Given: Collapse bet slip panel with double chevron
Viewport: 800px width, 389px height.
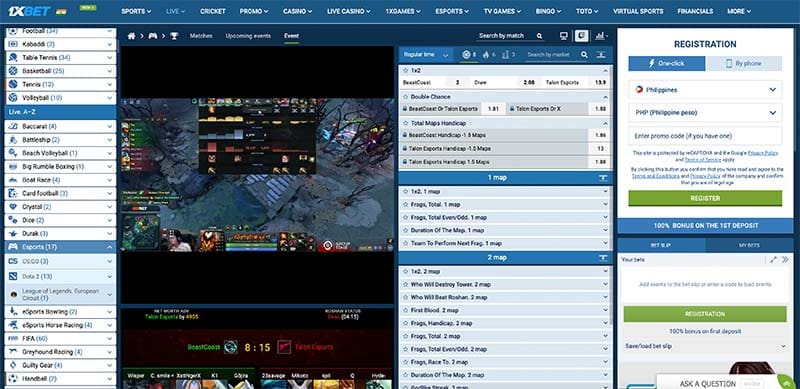Looking at the screenshot, I should (785, 259).
